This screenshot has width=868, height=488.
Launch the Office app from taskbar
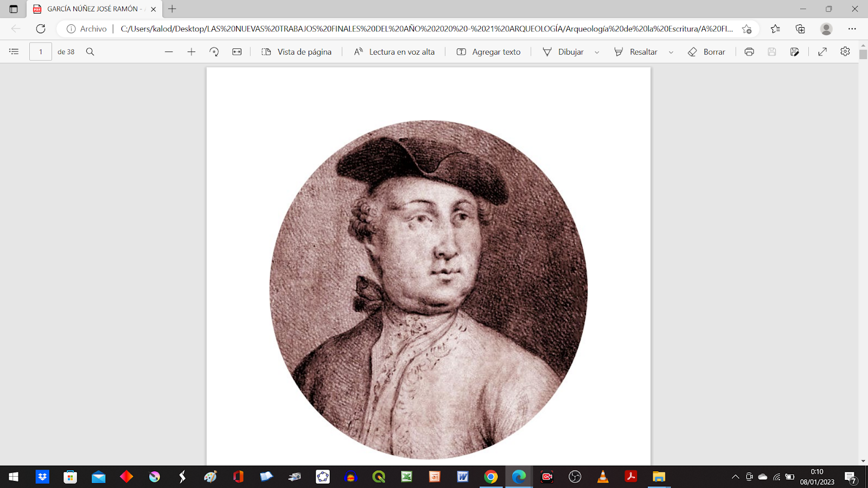[238, 477]
